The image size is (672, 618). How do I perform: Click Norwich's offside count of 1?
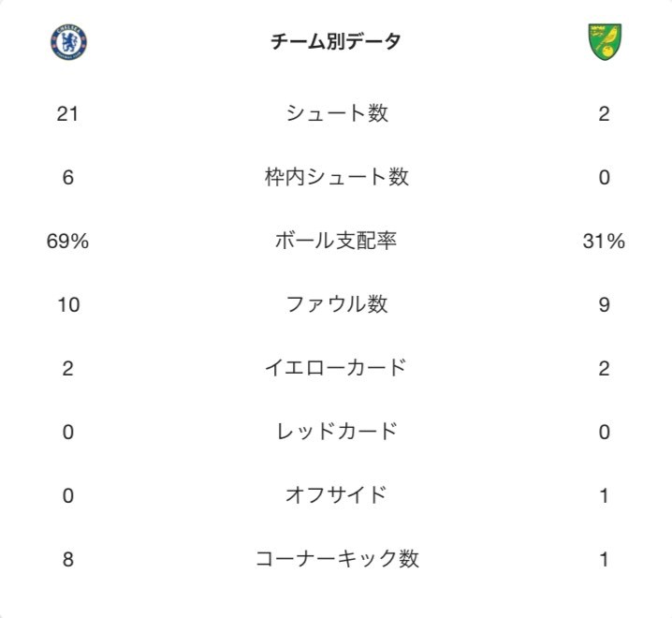pyautogui.click(x=605, y=495)
